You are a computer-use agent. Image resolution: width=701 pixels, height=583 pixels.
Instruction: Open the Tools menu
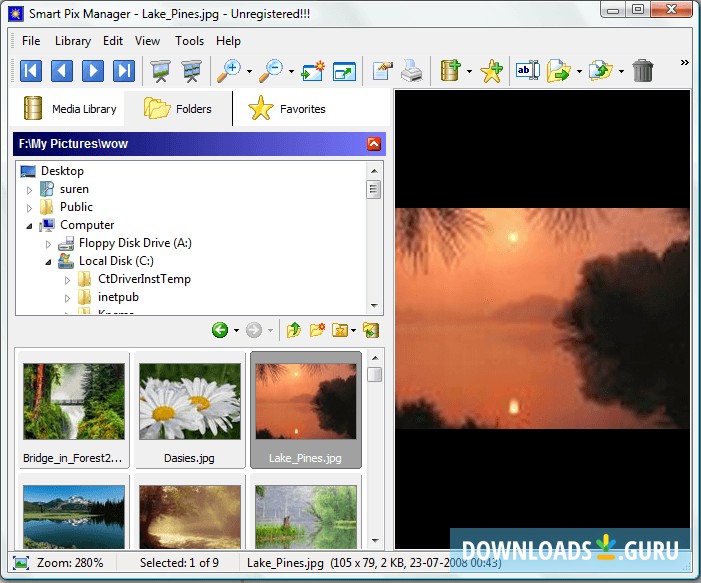pyautogui.click(x=190, y=41)
